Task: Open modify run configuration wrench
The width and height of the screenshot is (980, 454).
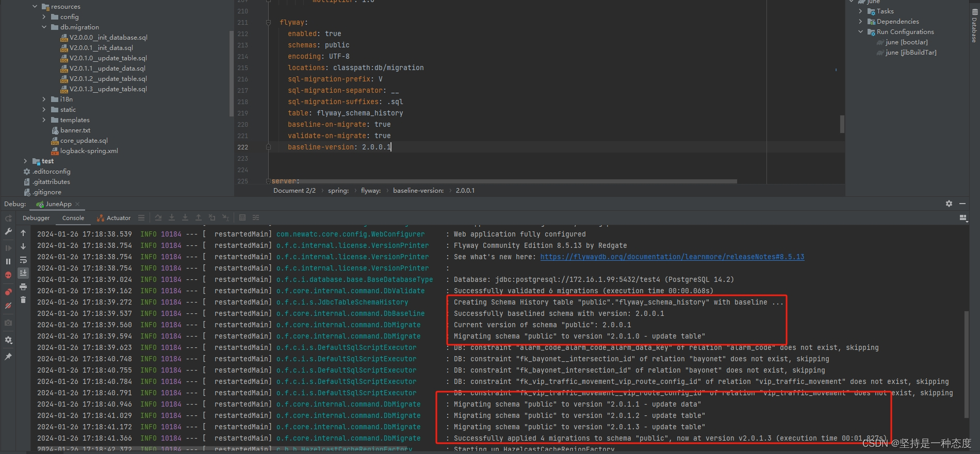Action: coord(8,232)
